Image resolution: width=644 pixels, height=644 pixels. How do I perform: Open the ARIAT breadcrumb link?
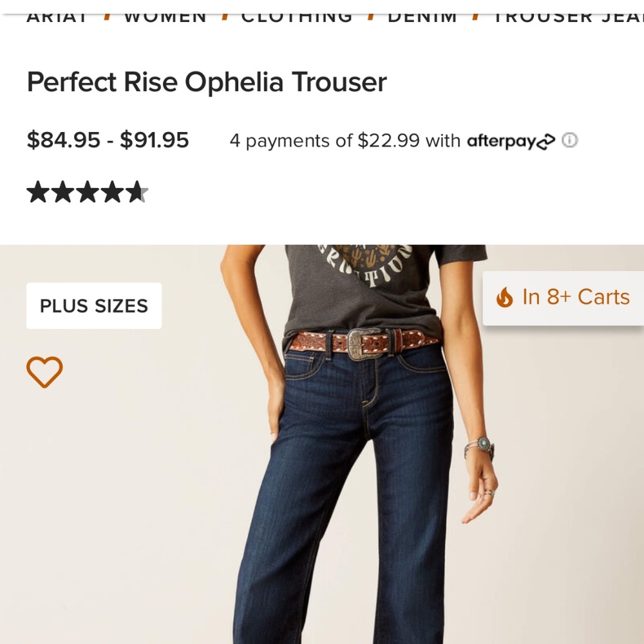57,15
